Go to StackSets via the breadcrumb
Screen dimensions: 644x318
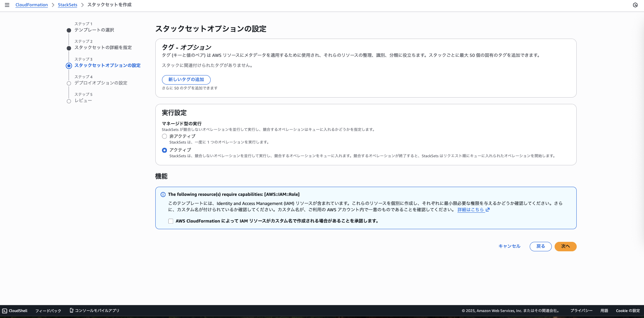pos(67,5)
